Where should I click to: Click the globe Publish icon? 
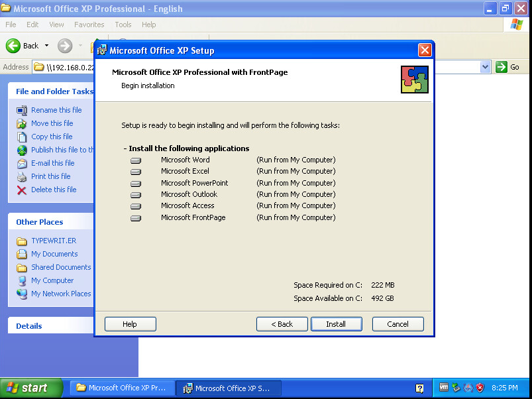pos(22,150)
